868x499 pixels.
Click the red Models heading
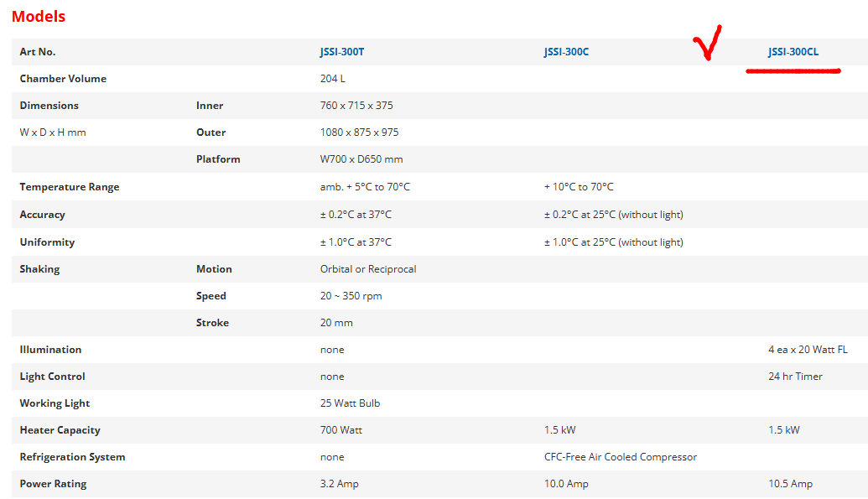click(39, 16)
